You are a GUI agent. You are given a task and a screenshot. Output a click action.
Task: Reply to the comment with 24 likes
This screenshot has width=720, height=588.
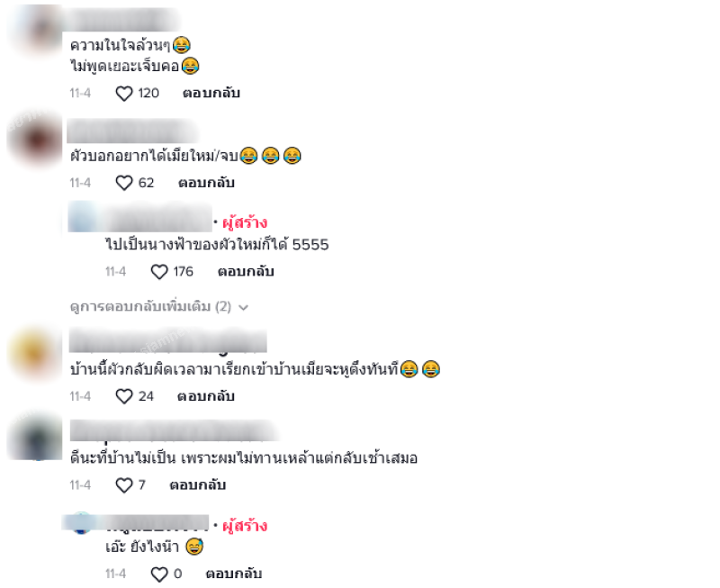pos(206,396)
